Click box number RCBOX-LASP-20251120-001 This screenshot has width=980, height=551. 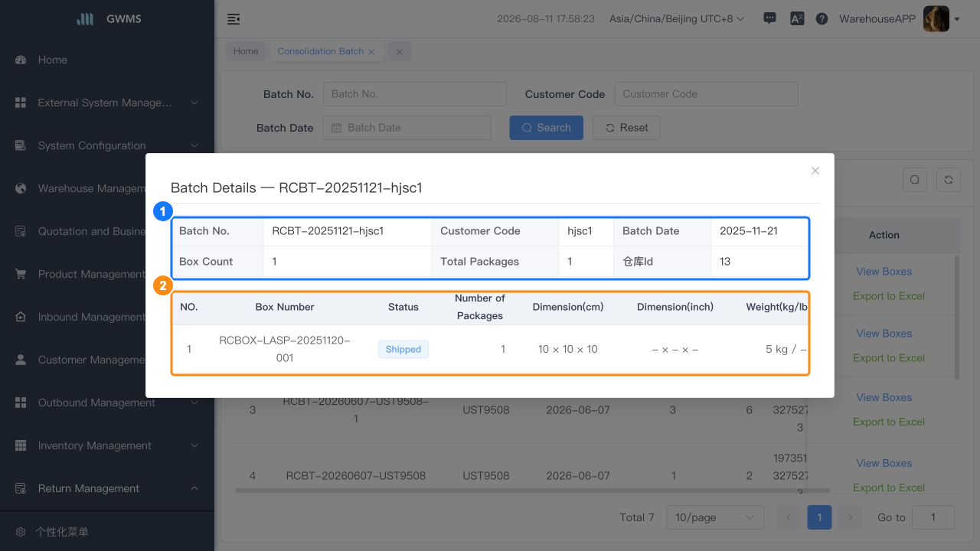(285, 349)
